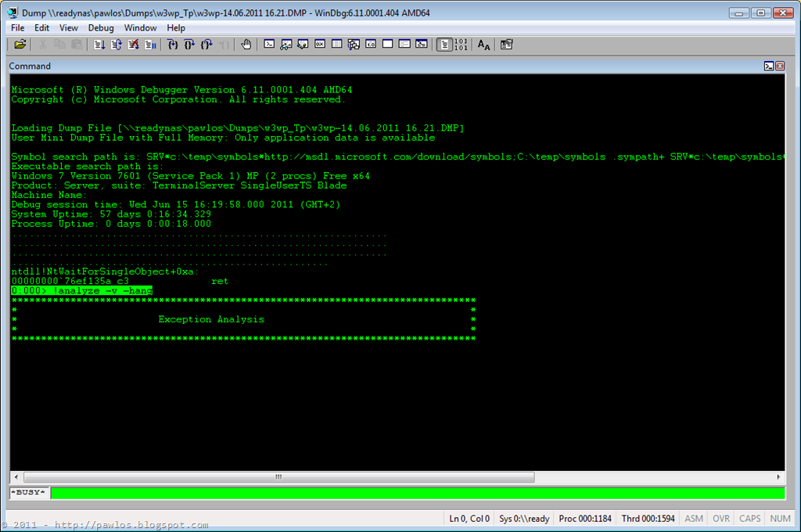Click the Restart debugging toolbar icon
Viewport: 801px width, 532px height.
coord(116,45)
